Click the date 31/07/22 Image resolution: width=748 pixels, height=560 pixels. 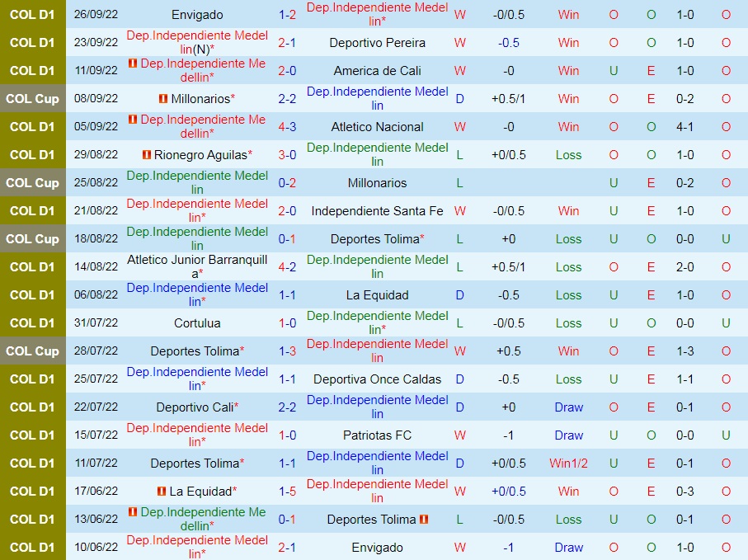click(96, 323)
